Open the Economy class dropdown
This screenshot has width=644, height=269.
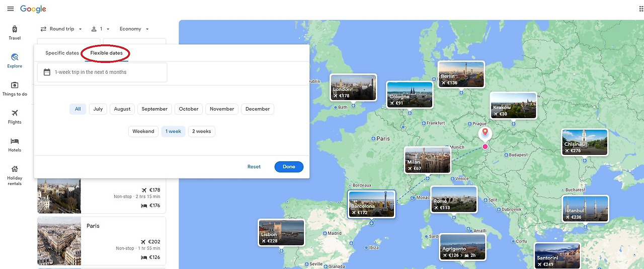(134, 29)
